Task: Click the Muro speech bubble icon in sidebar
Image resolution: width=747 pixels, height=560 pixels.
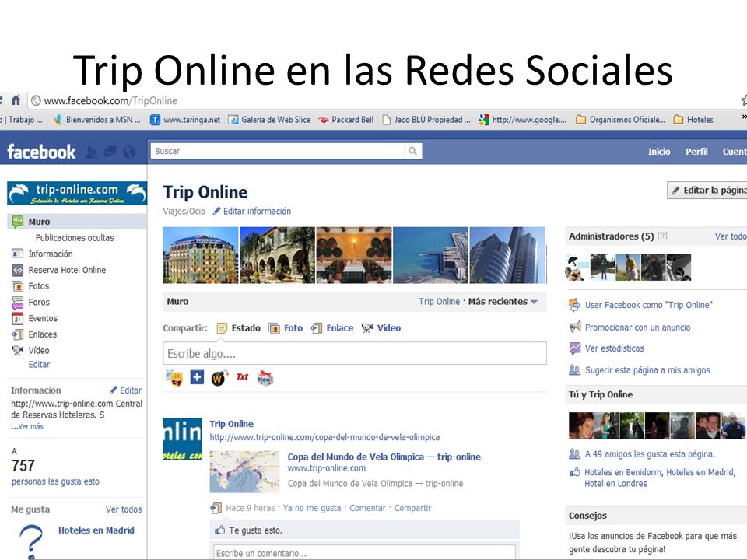Action: pyautogui.click(x=18, y=222)
